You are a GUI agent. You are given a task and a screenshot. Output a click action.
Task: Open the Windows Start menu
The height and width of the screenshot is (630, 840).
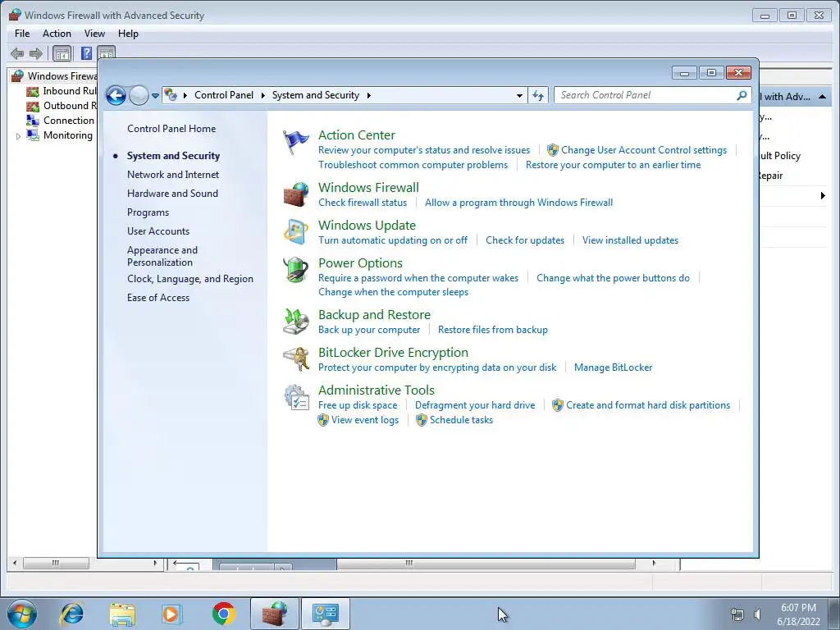click(22, 614)
